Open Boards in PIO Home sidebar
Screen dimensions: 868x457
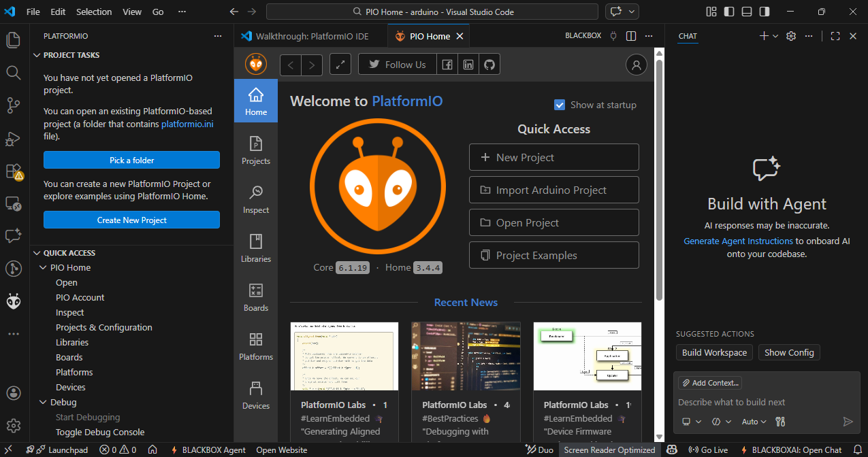pos(256,297)
